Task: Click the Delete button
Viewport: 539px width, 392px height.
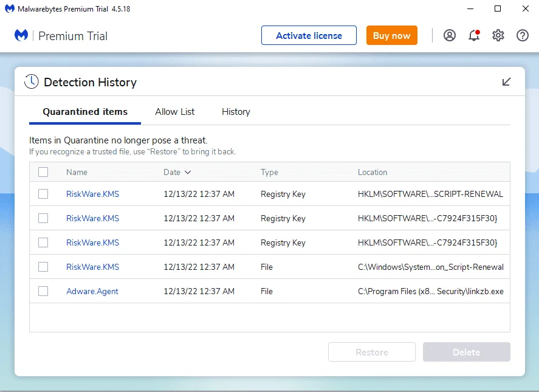Action: tap(467, 352)
